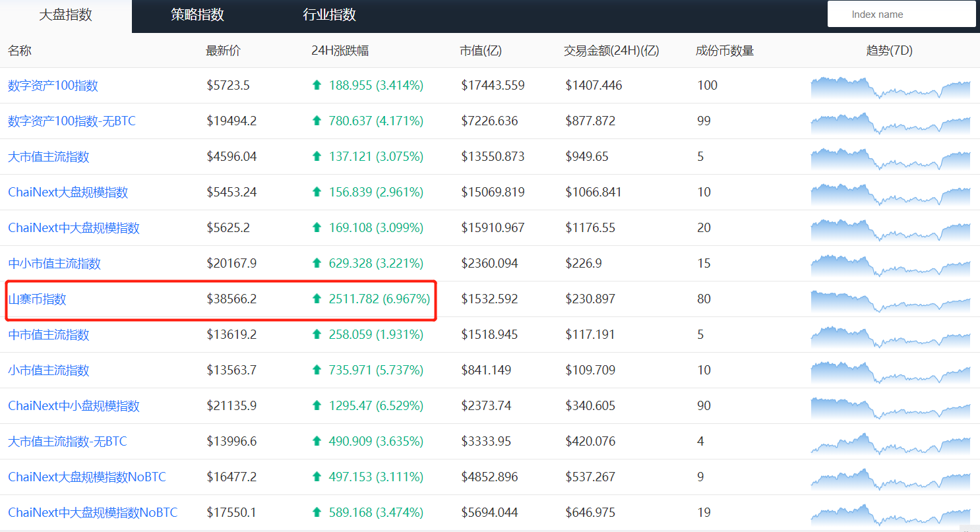The width and height of the screenshot is (980, 532).
Task: Click the 7D trend chart for 数字资产100指数
Action: coord(890,87)
